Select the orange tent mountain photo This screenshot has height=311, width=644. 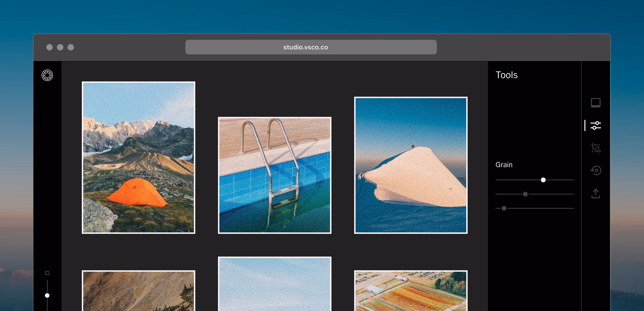[x=139, y=158]
